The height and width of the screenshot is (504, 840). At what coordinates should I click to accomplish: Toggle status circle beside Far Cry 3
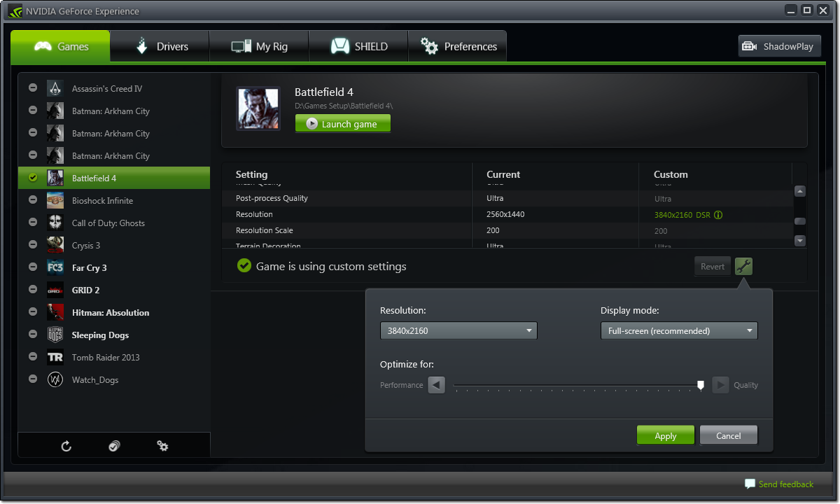pos(33,267)
